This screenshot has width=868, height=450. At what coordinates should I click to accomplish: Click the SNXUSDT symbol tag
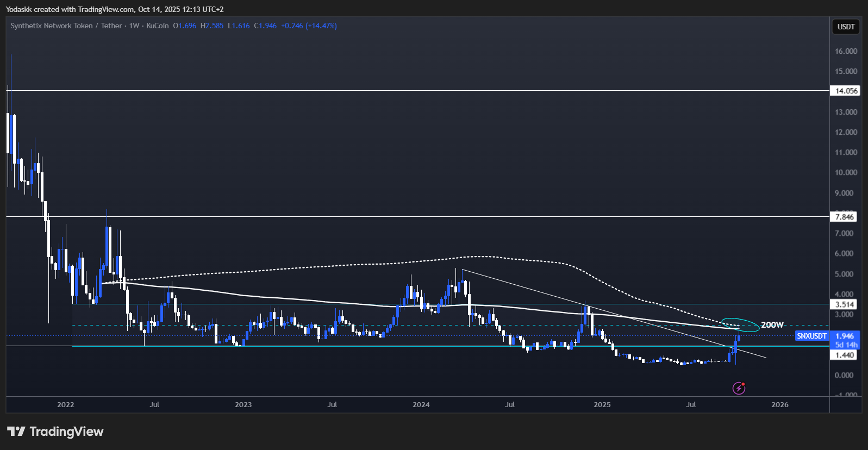click(811, 336)
